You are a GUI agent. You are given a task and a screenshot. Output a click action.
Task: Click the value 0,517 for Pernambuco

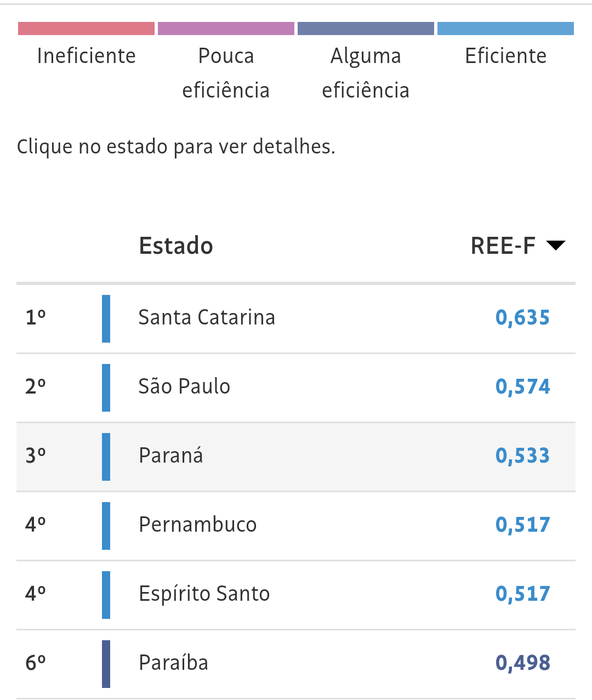coord(522,525)
